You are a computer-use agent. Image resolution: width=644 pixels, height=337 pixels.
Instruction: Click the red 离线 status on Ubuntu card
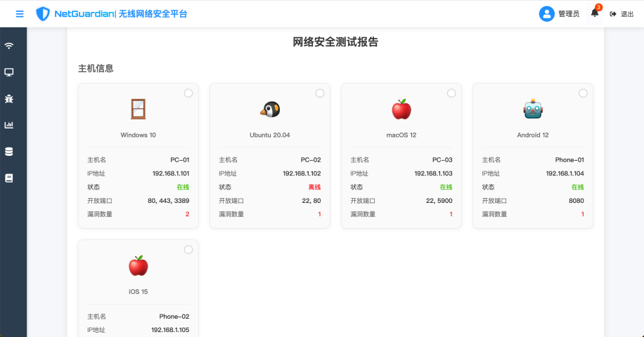pos(314,187)
